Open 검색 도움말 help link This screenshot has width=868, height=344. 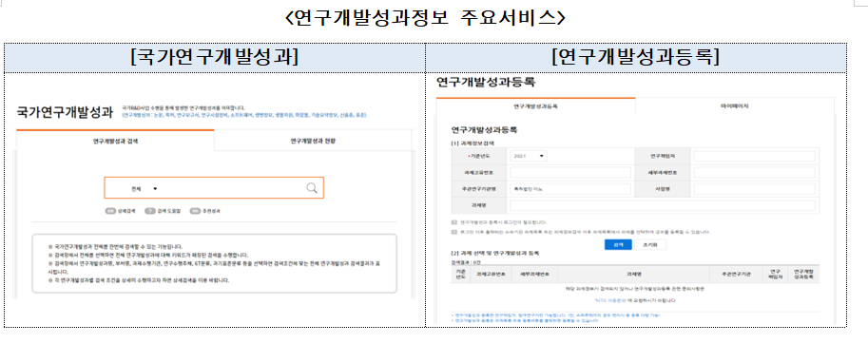pos(163,211)
